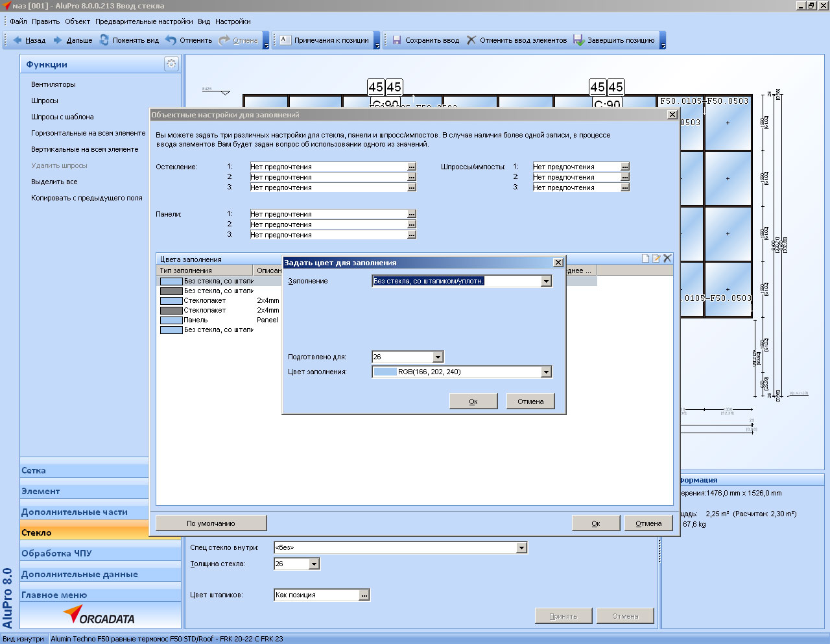Click the Сохранить ввод floppy disk icon

[397, 40]
